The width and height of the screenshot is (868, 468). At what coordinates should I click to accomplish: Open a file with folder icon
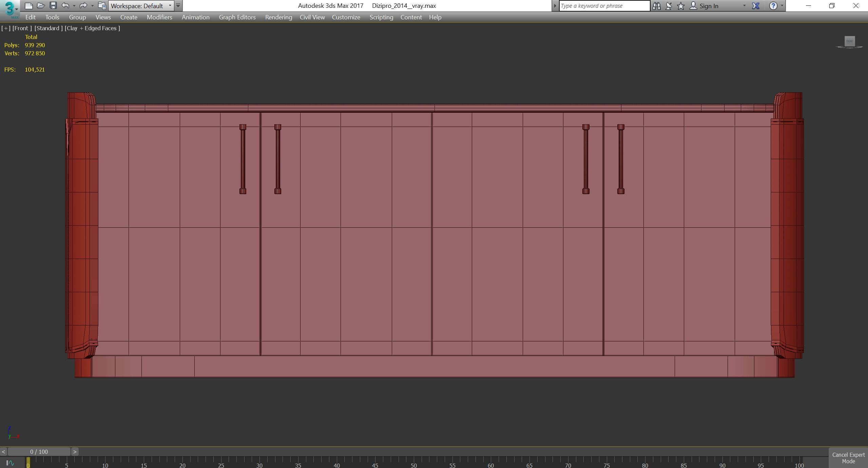(x=41, y=5)
